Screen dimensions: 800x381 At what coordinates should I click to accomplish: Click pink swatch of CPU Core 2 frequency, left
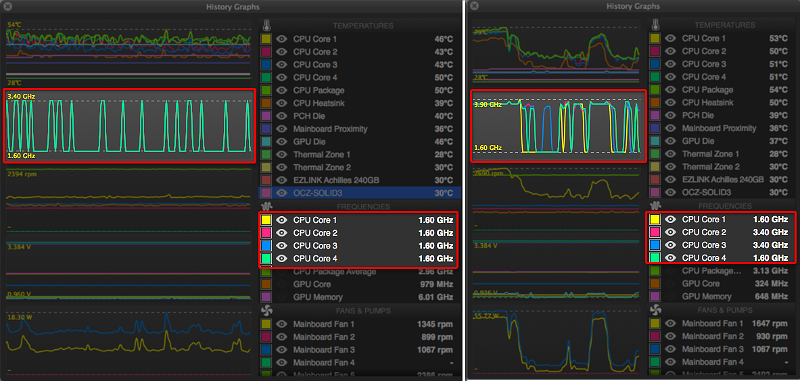click(266, 233)
